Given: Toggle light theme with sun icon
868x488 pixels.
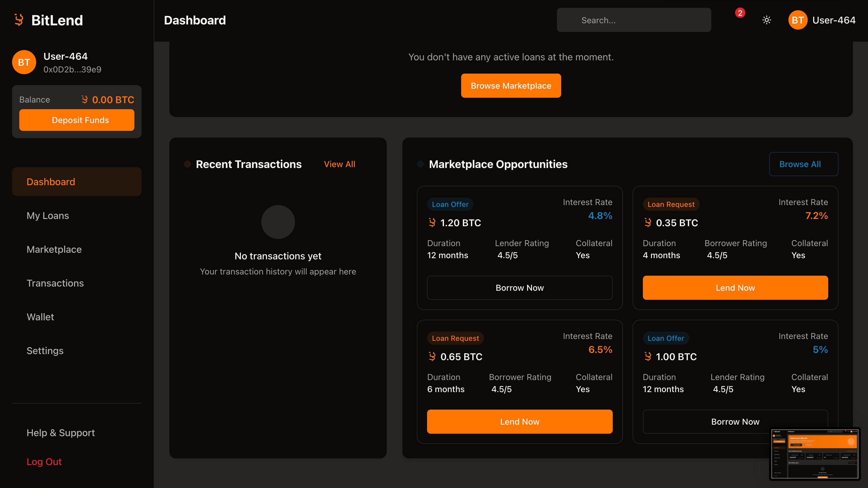Looking at the screenshot, I should click(x=766, y=20).
